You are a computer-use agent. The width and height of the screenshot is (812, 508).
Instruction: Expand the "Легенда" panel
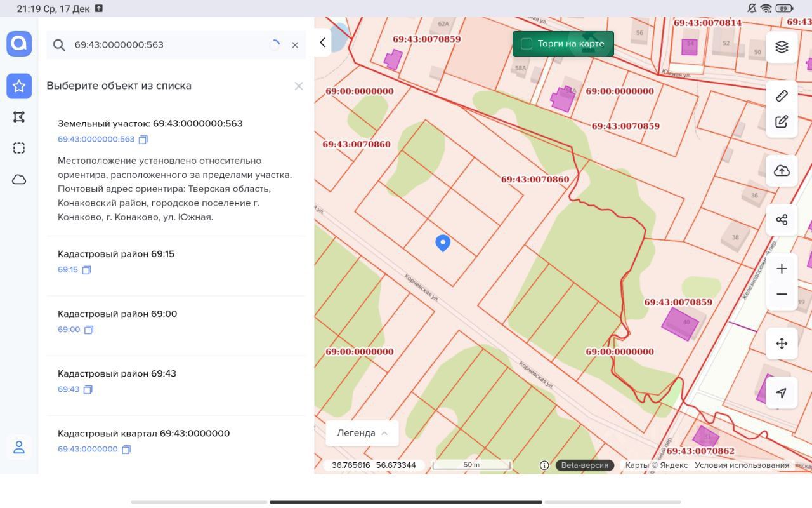(x=362, y=433)
